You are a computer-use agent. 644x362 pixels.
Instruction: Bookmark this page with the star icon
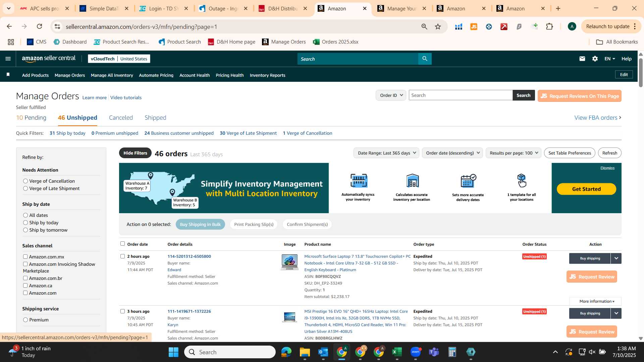point(438,26)
